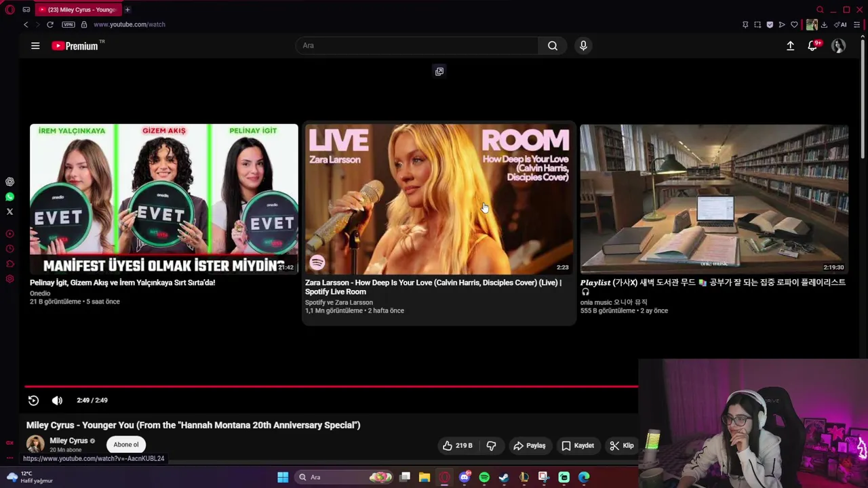Open the Miley Cyrus channel avatar
The image size is (868, 488).
(35, 444)
